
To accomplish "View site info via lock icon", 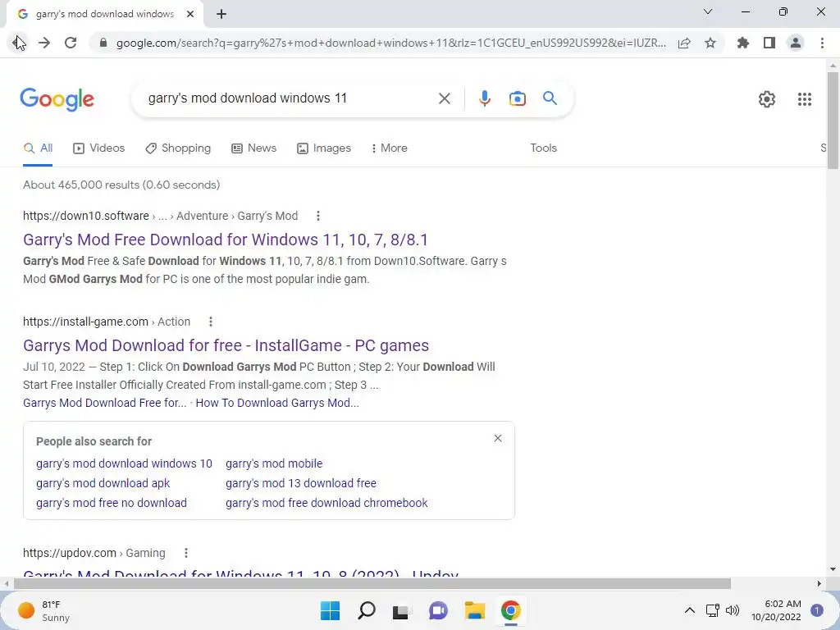I will 103,43.
